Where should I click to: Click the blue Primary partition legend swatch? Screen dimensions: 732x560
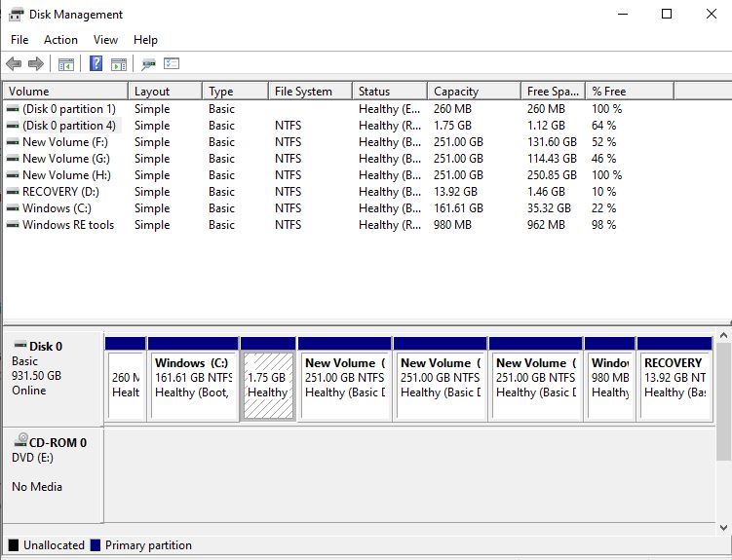(96, 545)
